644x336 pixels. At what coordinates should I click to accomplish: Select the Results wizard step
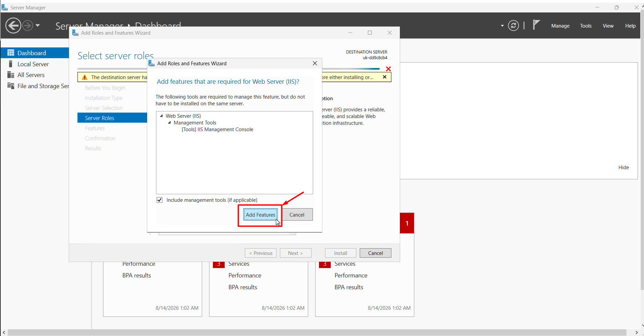93,148
